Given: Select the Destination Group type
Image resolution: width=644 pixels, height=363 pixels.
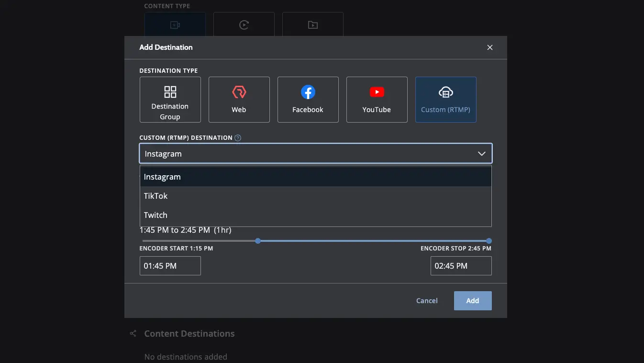Looking at the screenshot, I should (x=170, y=100).
